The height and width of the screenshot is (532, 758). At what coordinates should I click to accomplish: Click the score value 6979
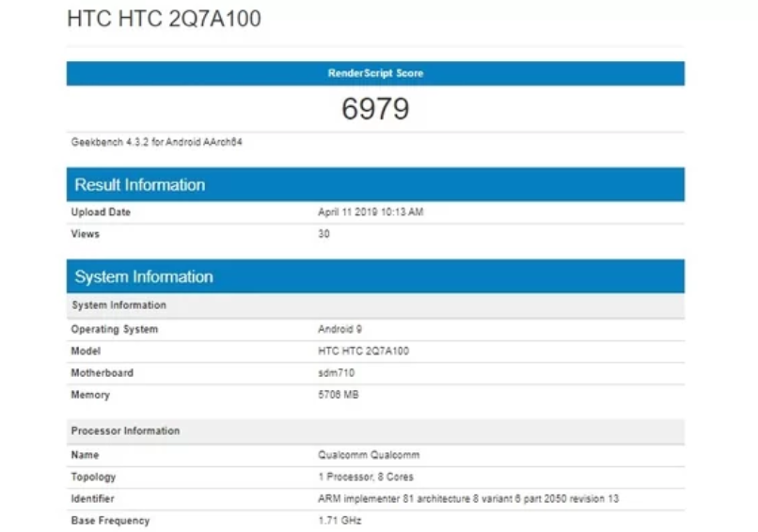coord(375,108)
